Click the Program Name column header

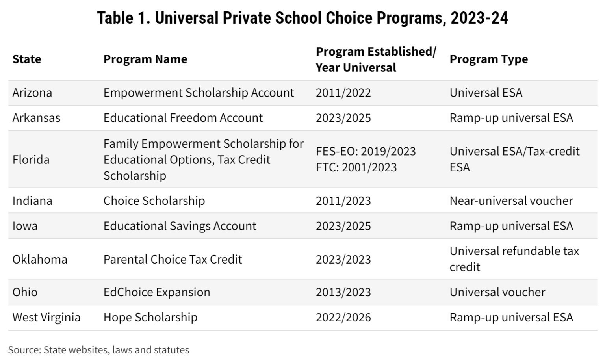pos(145,59)
